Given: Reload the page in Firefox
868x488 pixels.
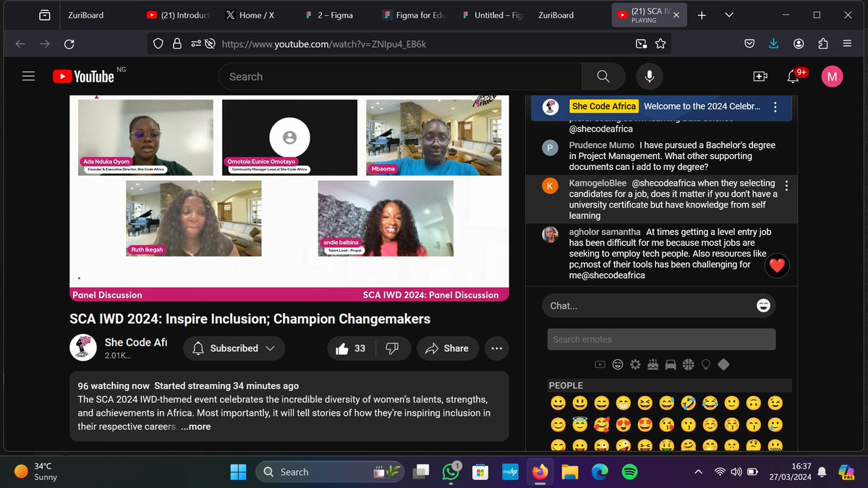Looking at the screenshot, I should (69, 44).
